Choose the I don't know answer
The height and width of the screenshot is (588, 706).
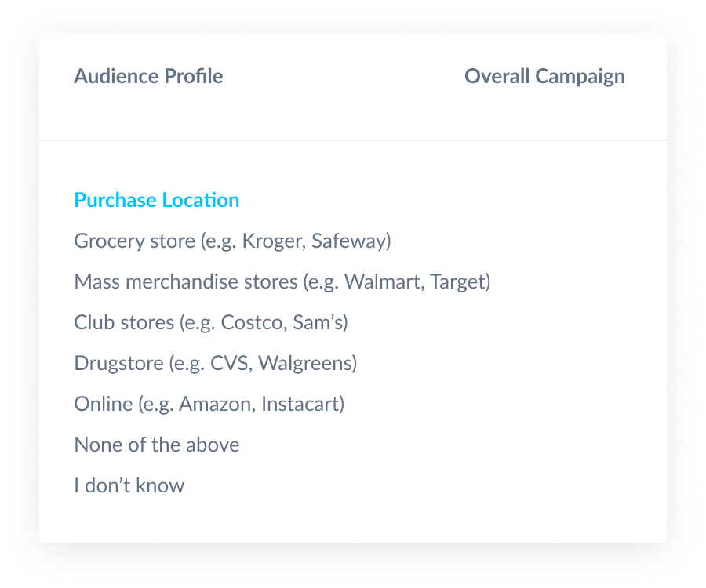[x=129, y=485]
